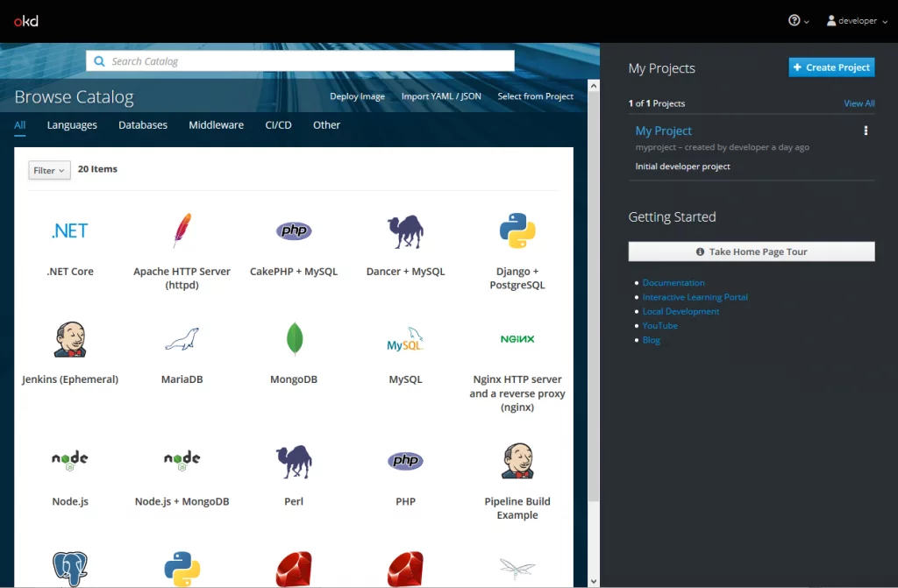Choose the first Ruby gem icon
Viewport: 898px width, 588px height.
point(294,569)
